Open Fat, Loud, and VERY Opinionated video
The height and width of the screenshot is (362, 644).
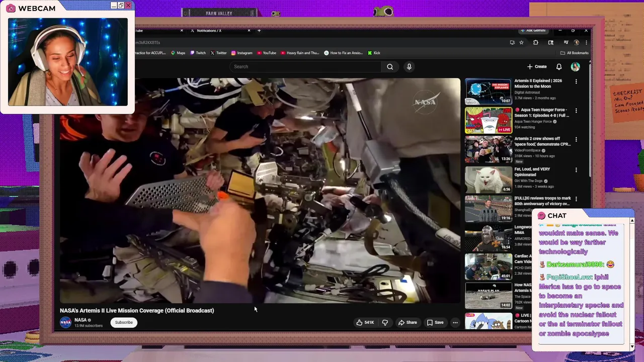488,179
